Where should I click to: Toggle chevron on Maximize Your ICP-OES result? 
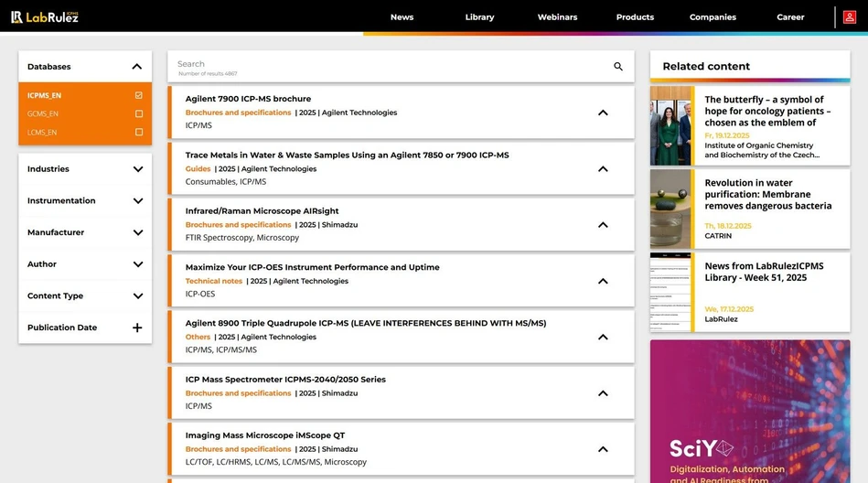pos(603,281)
